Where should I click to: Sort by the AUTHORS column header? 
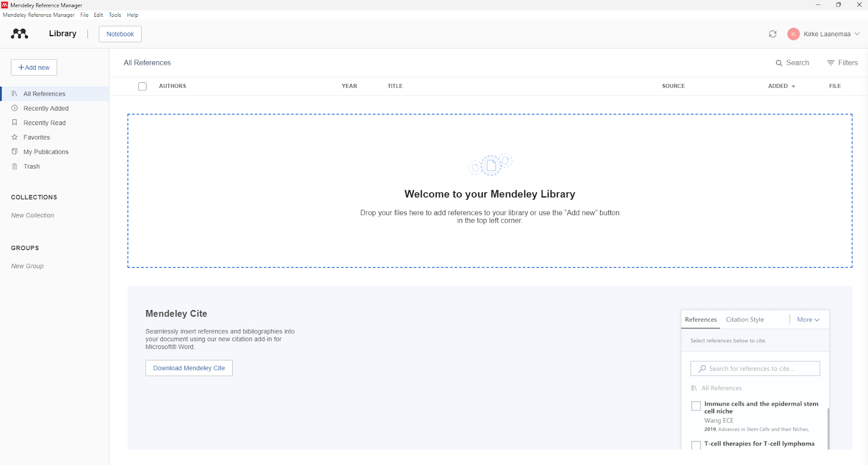(x=173, y=86)
